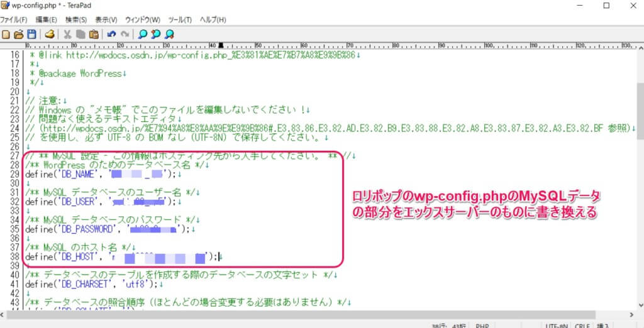Click the 38行 43桁 cursor position
This screenshot has width=644, height=328.
(448, 326)
